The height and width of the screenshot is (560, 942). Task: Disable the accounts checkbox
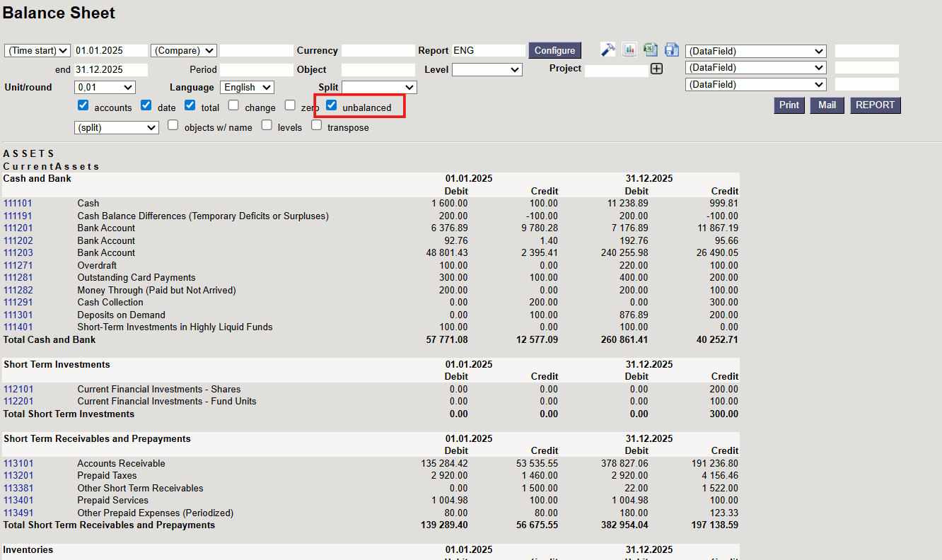[x=83, y=105]
